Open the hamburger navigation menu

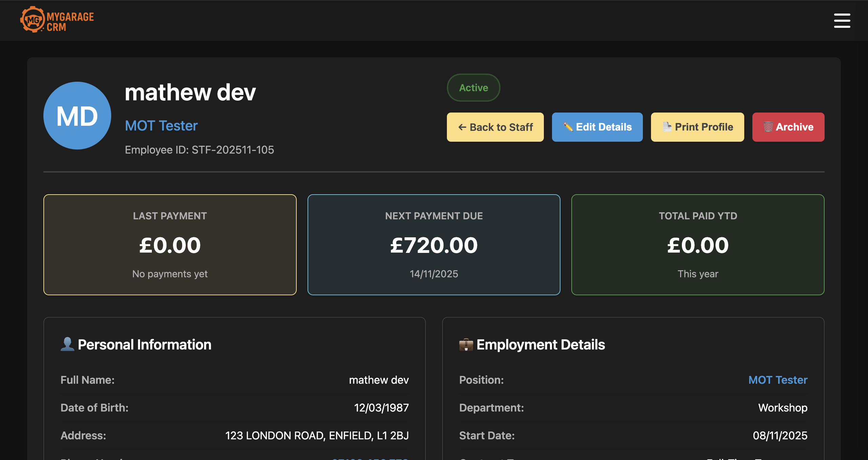[842, 21]
